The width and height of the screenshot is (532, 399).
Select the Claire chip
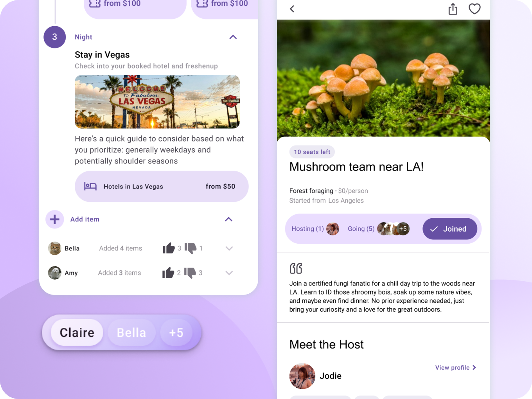(x=77, y=332)
